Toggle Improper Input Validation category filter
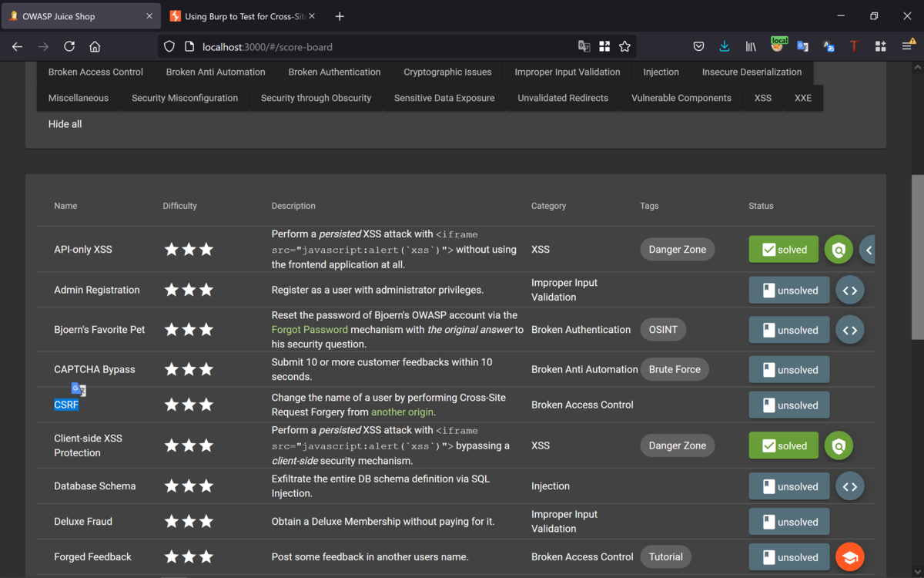924x578 pixels. pos(567,72)
